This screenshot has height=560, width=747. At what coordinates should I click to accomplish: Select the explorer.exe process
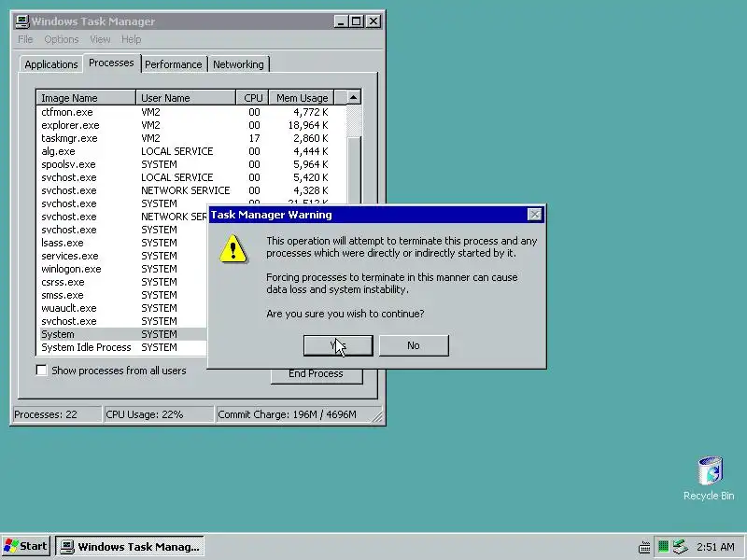(191, 125)
